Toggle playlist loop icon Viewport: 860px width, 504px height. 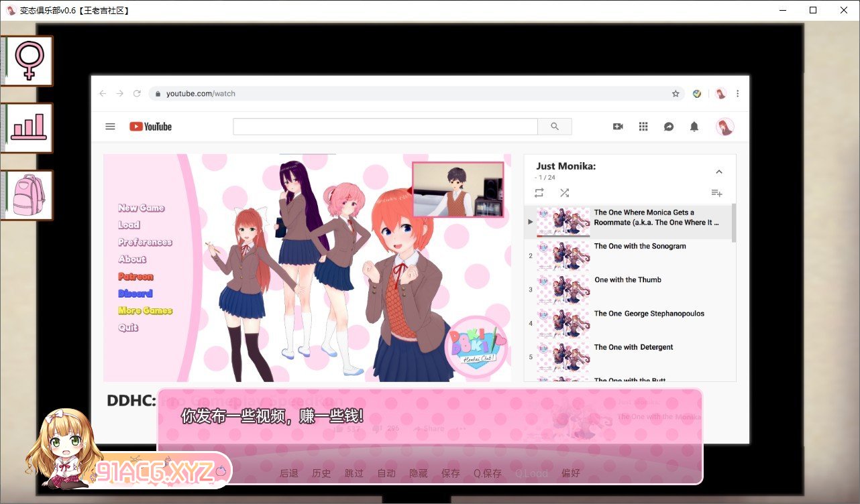[539, 193]
